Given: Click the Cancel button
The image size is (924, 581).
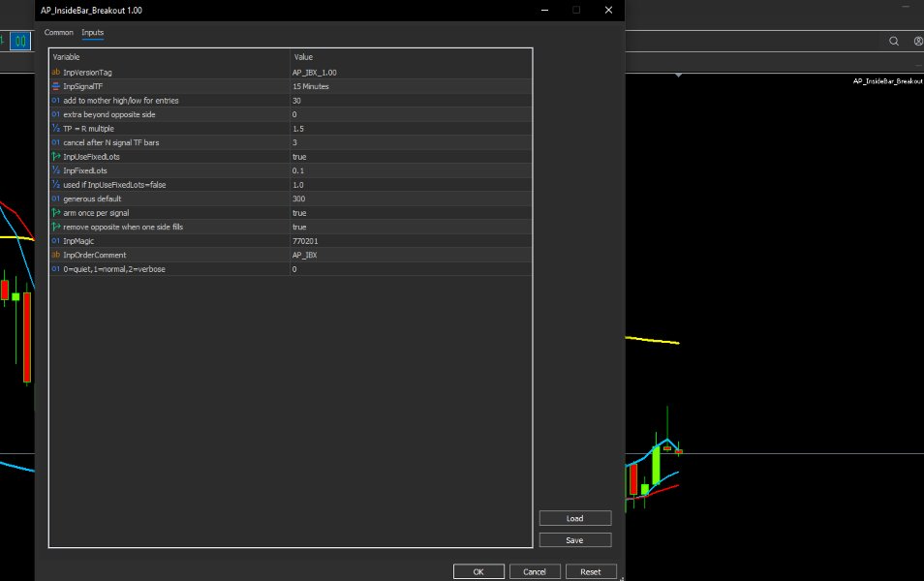Looking at the screenshot, I should (535, 571).
